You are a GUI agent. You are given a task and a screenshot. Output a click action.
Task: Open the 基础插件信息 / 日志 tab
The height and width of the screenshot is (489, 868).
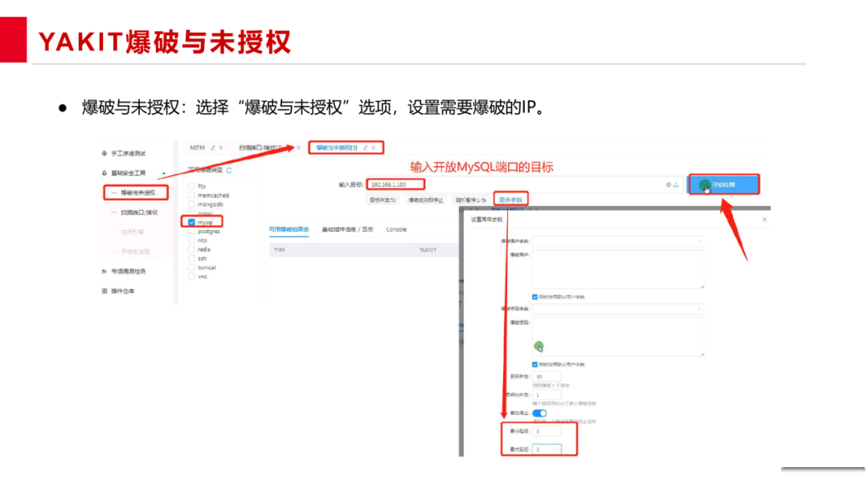tap(347, 229)
